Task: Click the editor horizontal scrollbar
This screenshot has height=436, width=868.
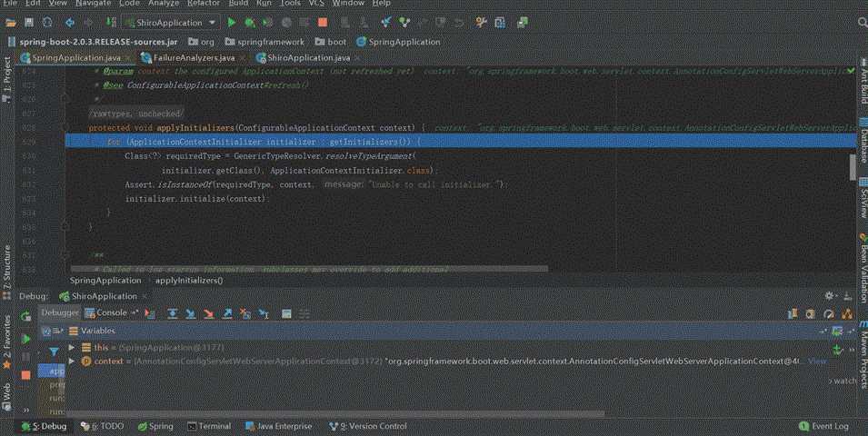Action: [x=307, y=269]
